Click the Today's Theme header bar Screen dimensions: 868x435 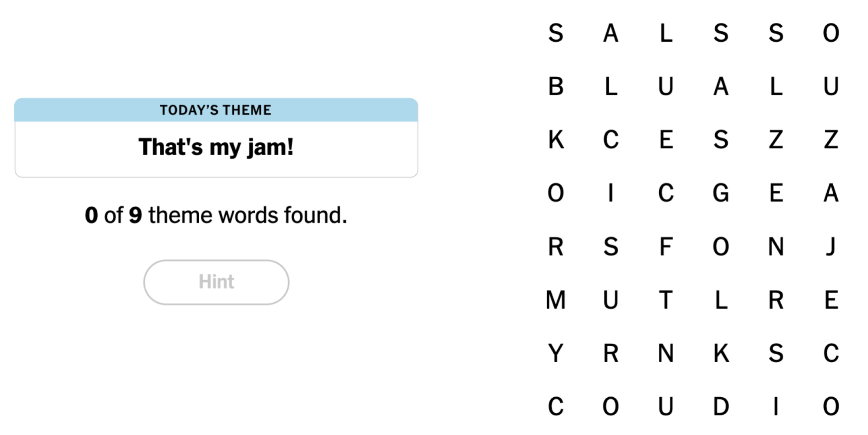pos(216,110)
